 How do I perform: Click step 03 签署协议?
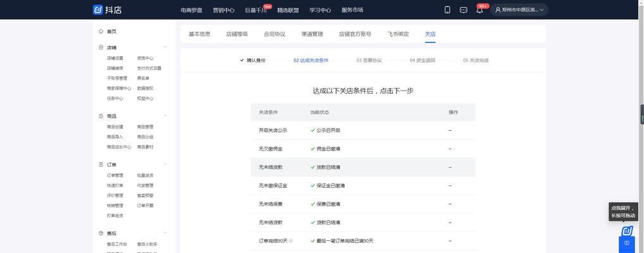tap(369, 60)
